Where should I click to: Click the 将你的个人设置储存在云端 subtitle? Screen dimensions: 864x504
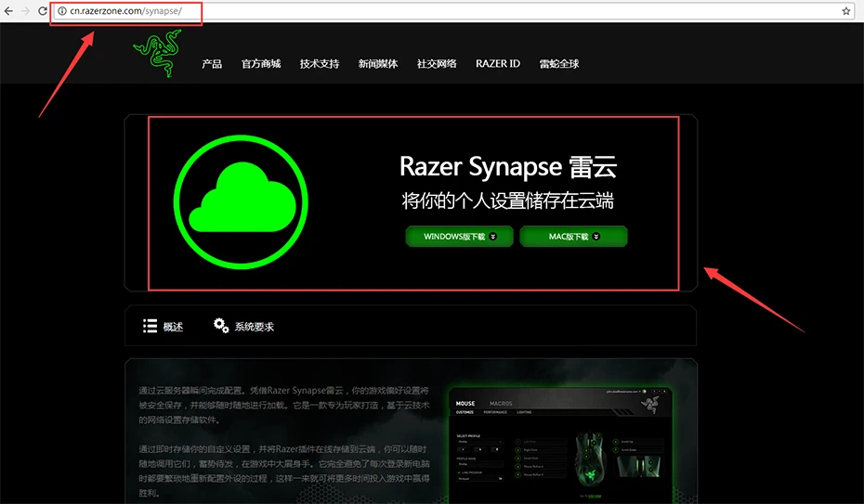click(x=507, y=200)
